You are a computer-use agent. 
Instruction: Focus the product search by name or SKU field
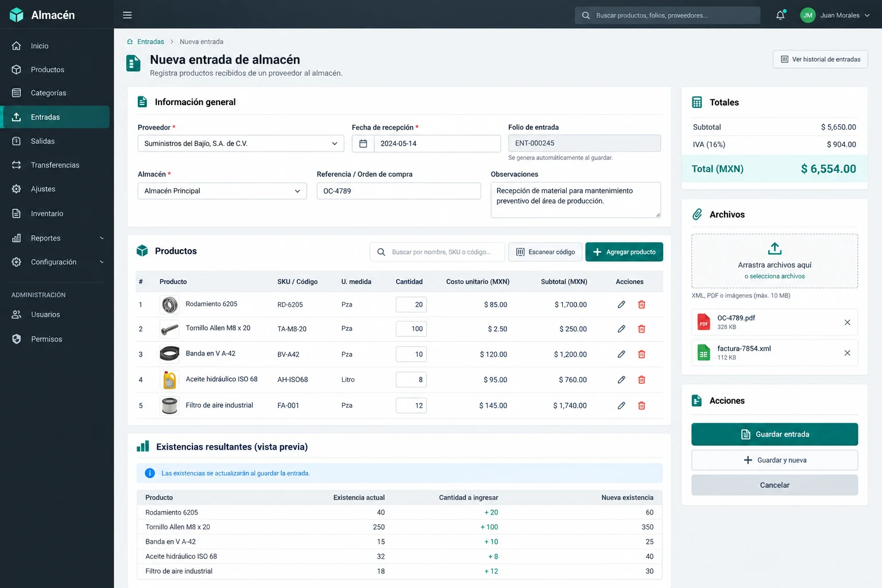[x=438, y=252]
